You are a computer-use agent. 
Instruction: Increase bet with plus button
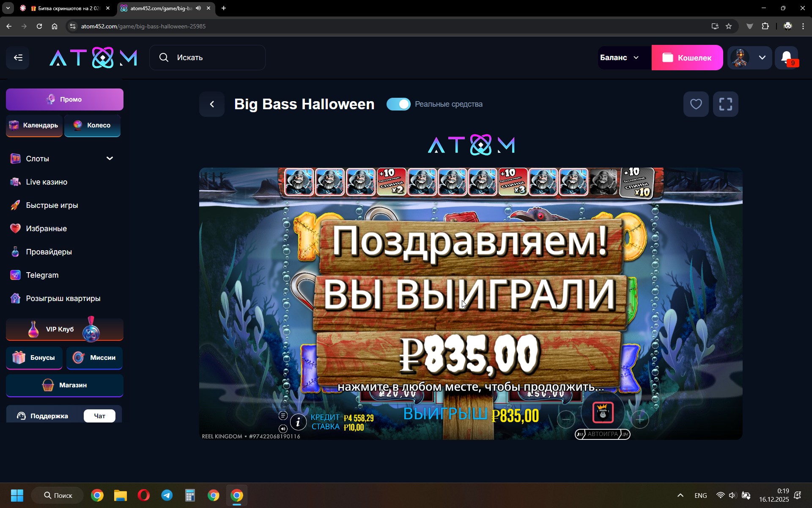coord(640,420)
